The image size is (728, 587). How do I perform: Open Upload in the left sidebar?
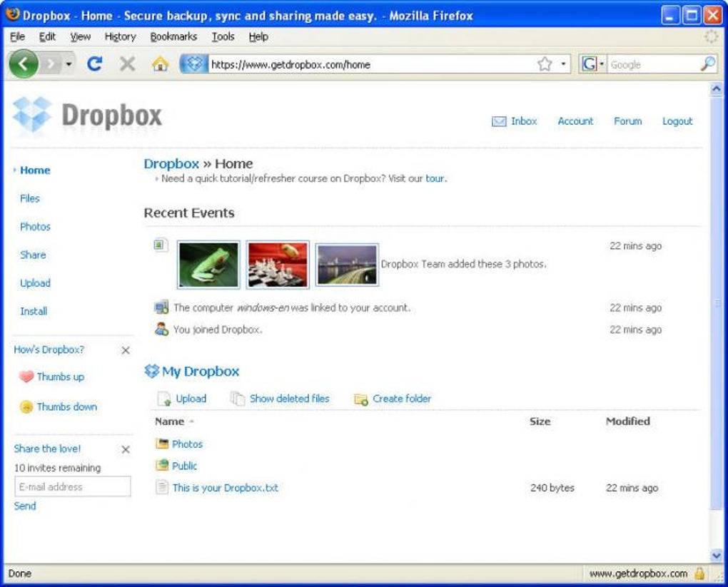click(35, 284)
